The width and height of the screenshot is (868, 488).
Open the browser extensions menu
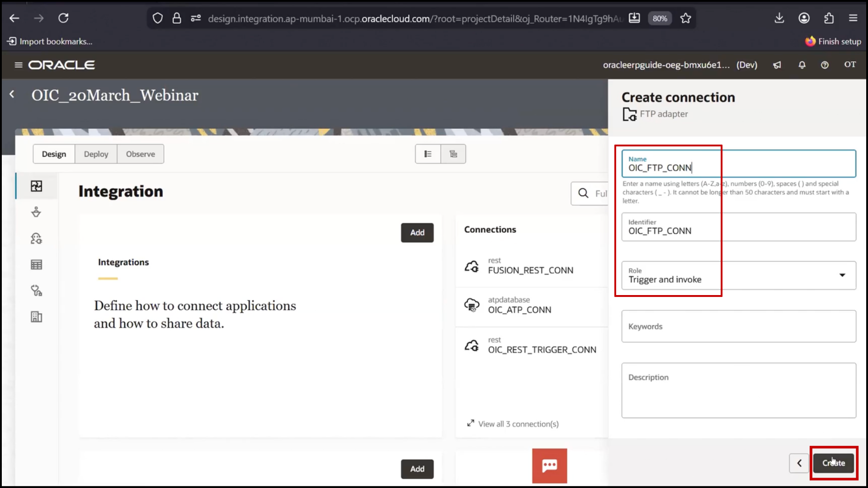click(829, 18)
